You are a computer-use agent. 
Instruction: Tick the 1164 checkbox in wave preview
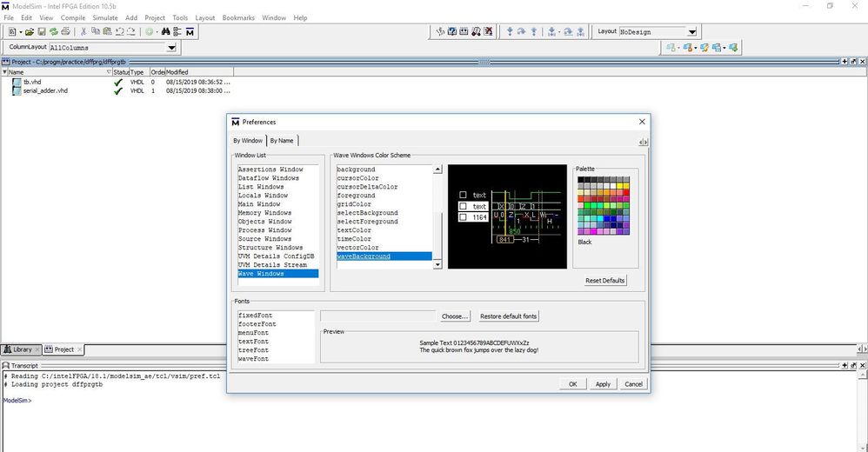click(x=464, y=217)
